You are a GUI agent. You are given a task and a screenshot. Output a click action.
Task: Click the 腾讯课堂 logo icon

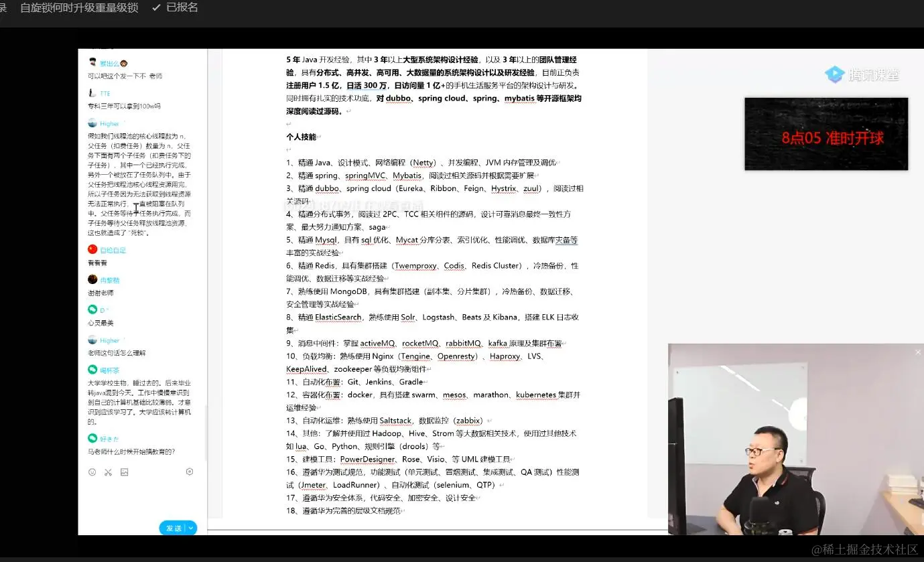(834, 74)
